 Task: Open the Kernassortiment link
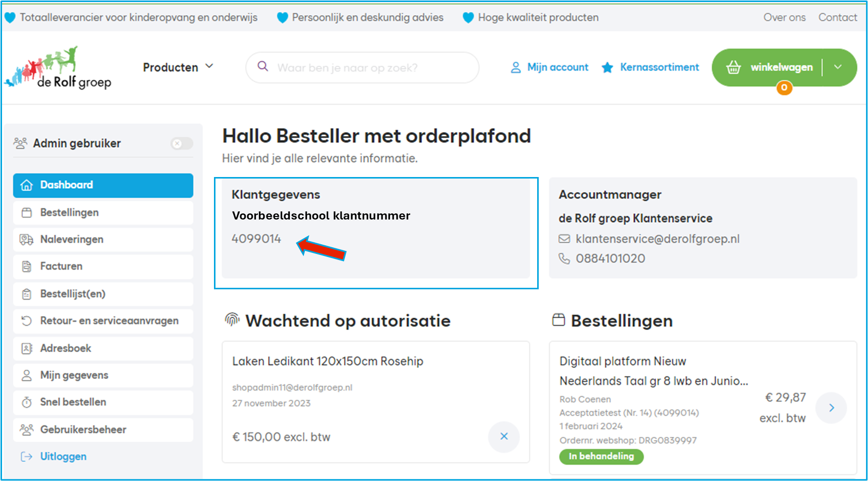[x=660, y=67]
